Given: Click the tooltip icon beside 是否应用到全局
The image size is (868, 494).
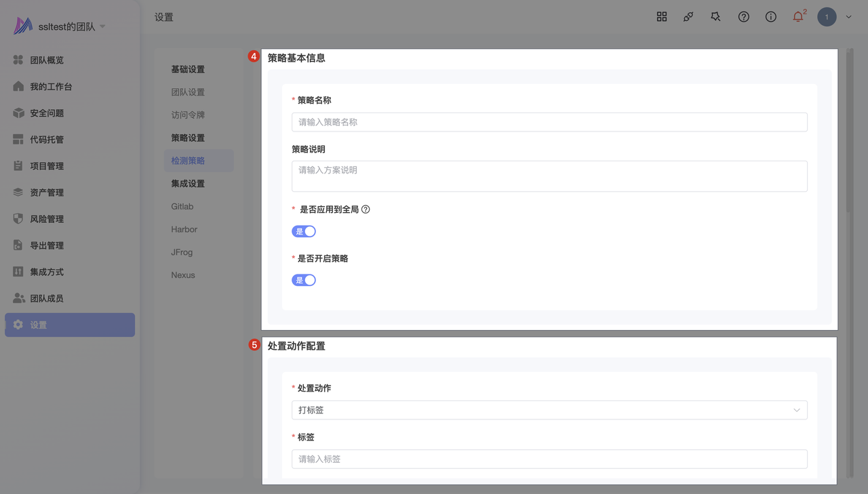Looking at the screenshot, I should (x=366, y=209).
